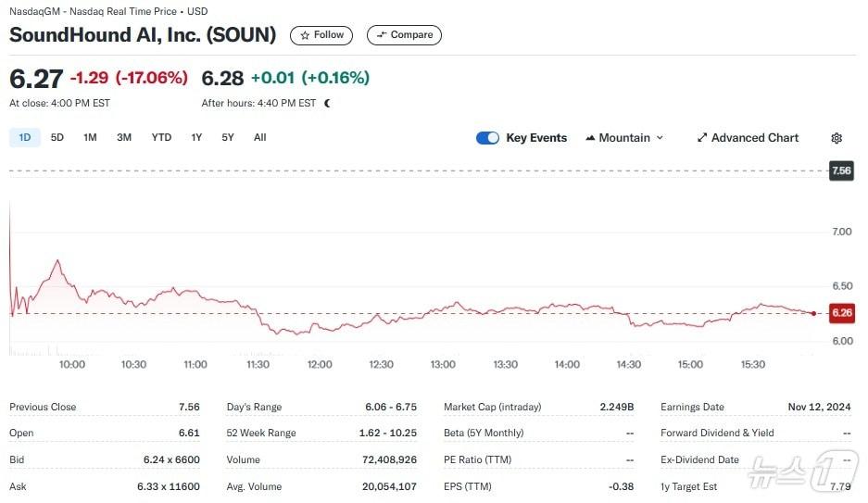This screenshot has height=503, width=868.
Task: Open Advanced Chart expand icon
Action: pyautogui.click(x=702, y=138)
